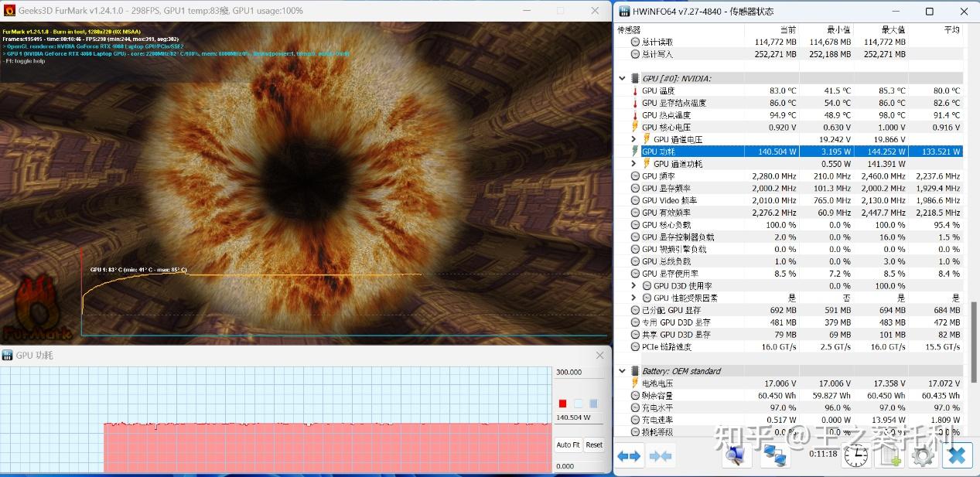Click the Reset button
Screen dimensions: 980x477
pyautogui.click(x=593, y=445)
